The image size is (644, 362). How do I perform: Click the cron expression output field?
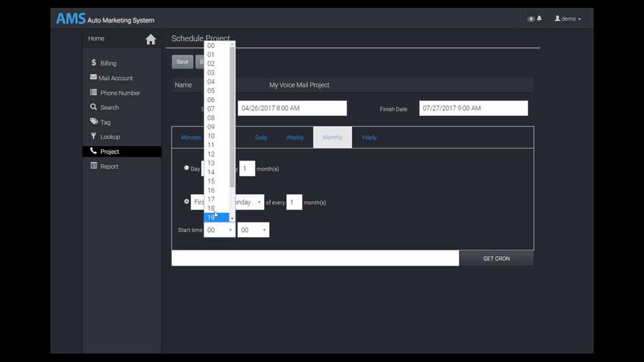[315, 258]
